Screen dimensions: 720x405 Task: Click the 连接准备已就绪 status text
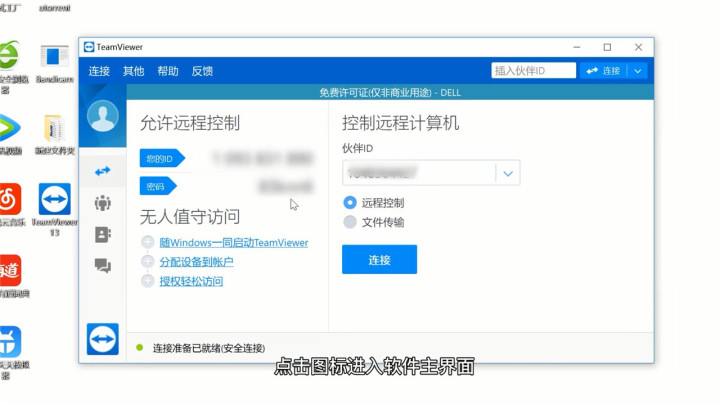click(209, 348)
